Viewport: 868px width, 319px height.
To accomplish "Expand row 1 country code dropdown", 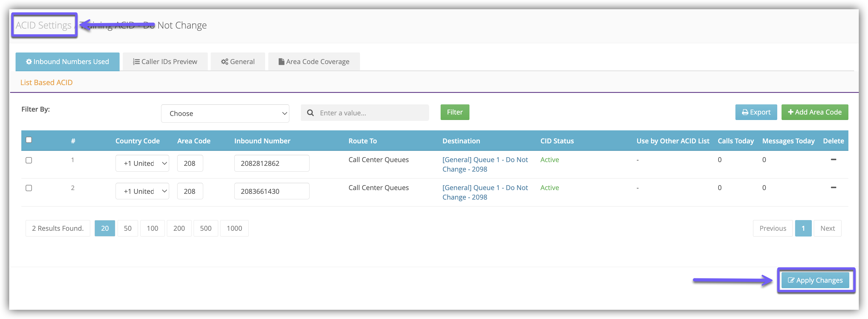I will point(142,164).
